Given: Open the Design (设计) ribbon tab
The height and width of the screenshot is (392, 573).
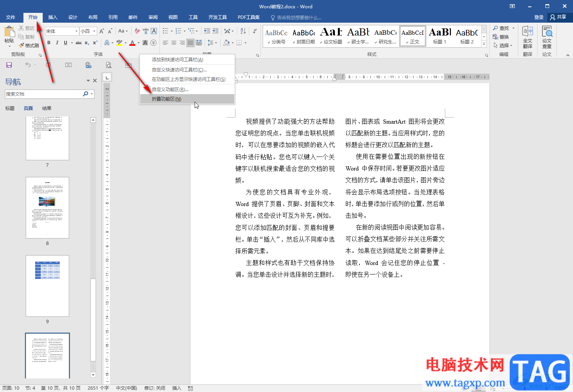Looking at the screenshot, I should [73, 17].
